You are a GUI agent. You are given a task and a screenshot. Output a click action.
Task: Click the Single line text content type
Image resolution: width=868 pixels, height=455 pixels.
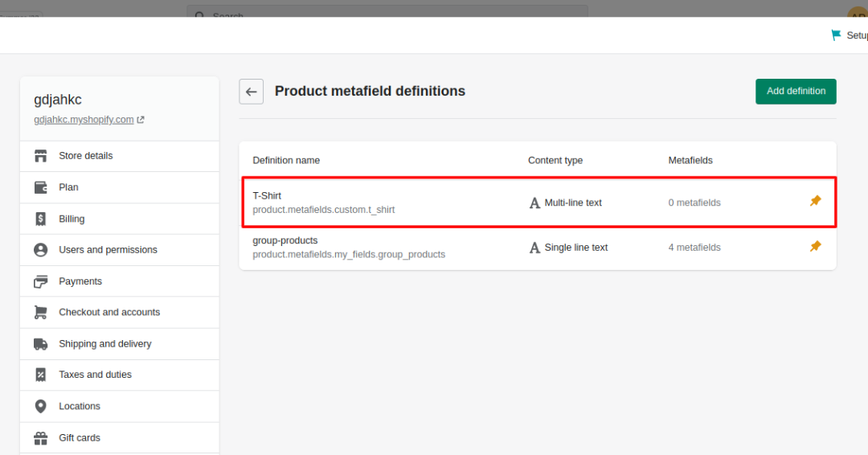coord(575,248)
